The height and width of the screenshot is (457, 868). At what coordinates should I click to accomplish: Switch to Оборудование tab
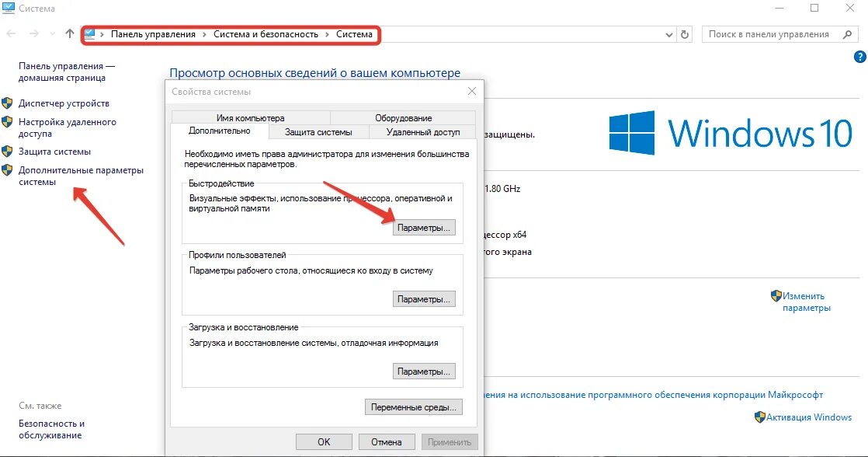403,118
